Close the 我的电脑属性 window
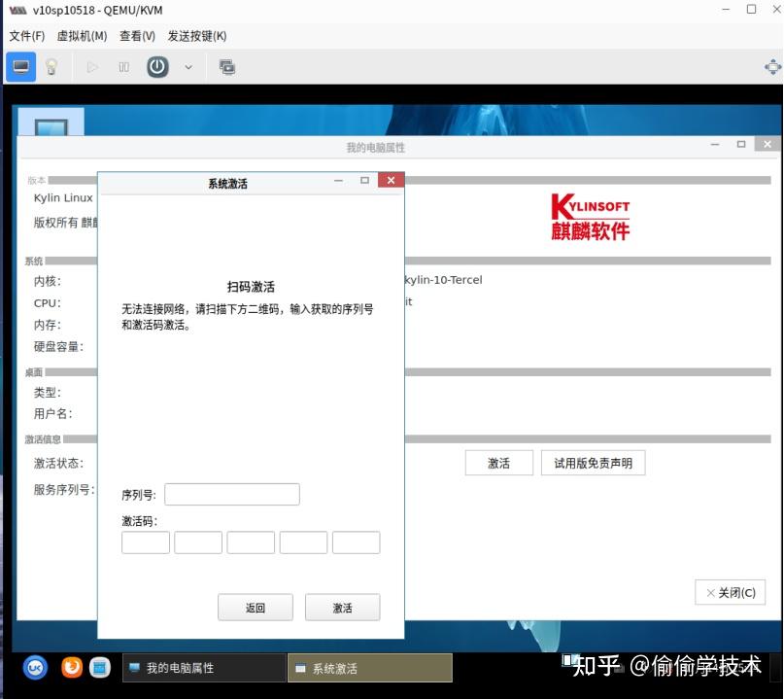Image resolution: width=784 pixels, height=699 pixels. [767, 144]
